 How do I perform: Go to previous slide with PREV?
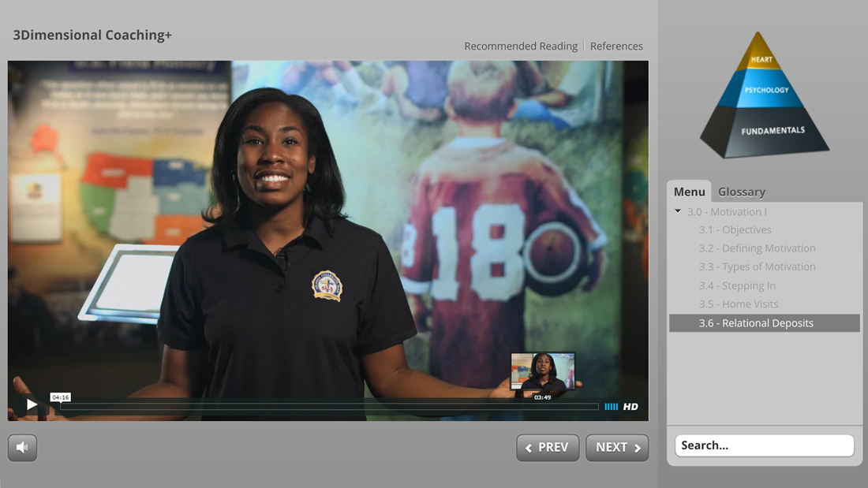point(548,447)
